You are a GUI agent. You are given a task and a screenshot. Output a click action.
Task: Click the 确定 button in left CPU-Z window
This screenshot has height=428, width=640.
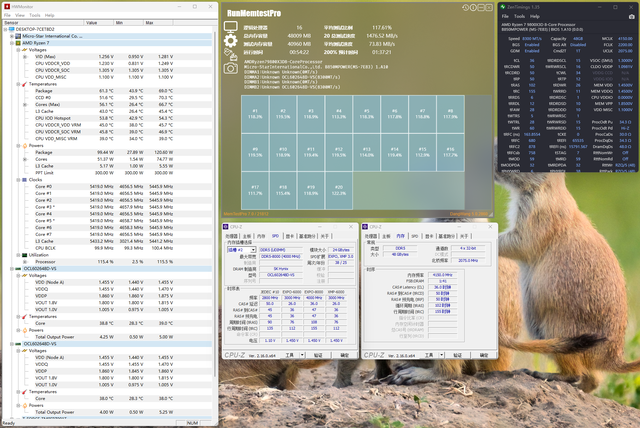pos(343,354)
